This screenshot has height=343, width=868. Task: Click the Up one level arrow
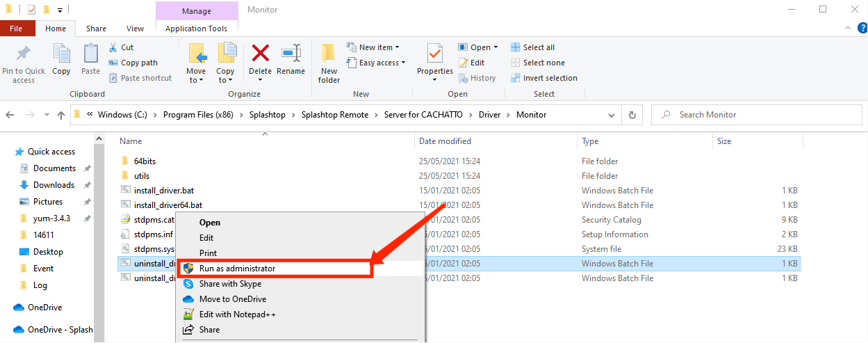click(x=60, y=115)
